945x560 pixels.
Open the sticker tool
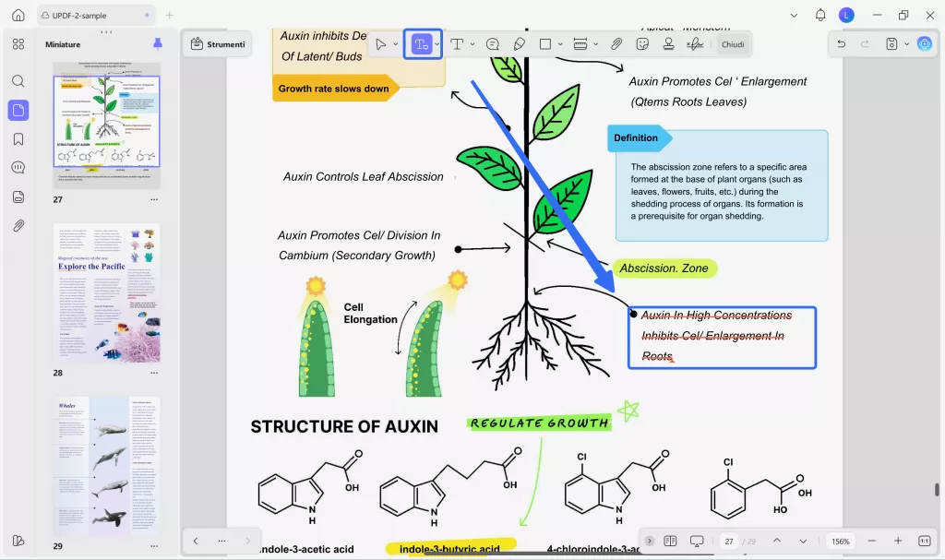[x=642, y=44]
